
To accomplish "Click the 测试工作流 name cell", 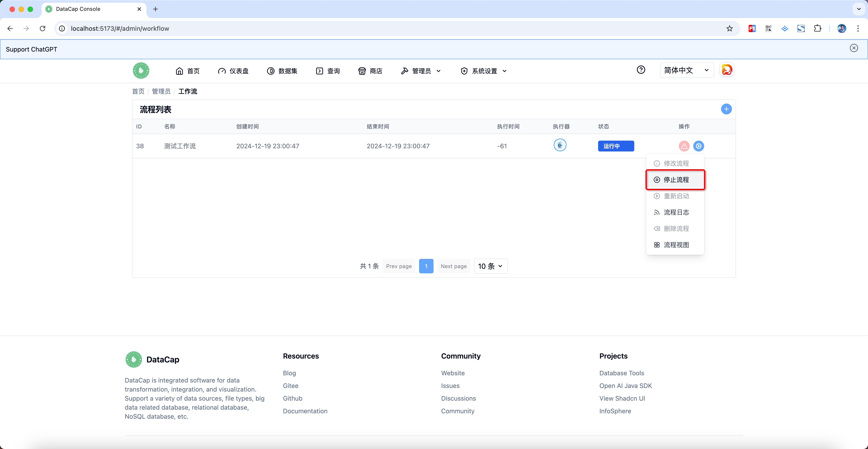I will pyautogui.click(x=180, y=146).
